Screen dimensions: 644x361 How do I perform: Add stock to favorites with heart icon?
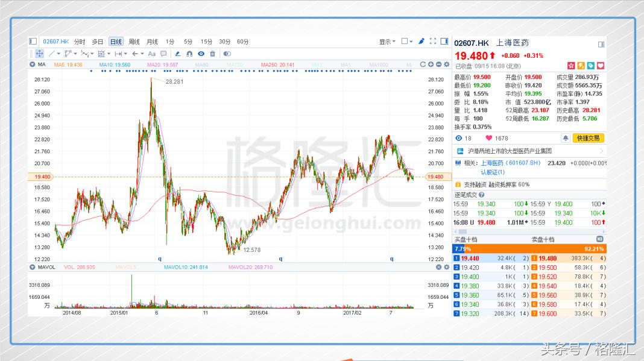pos(601,66)
